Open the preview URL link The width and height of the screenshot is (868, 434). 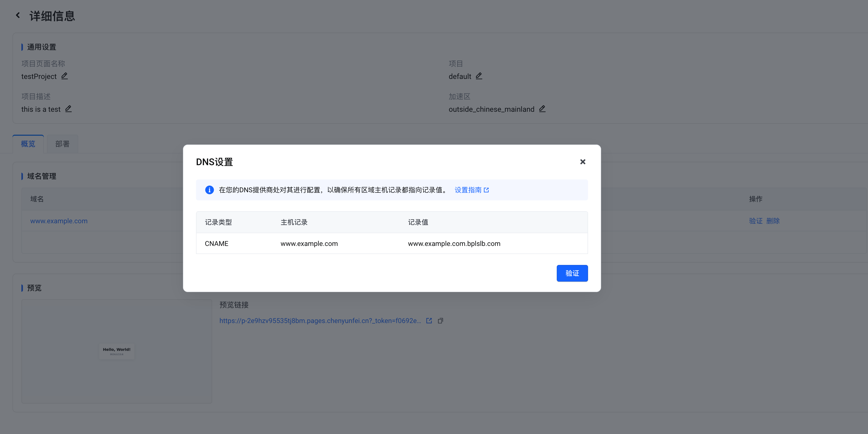tap(320, 320)
